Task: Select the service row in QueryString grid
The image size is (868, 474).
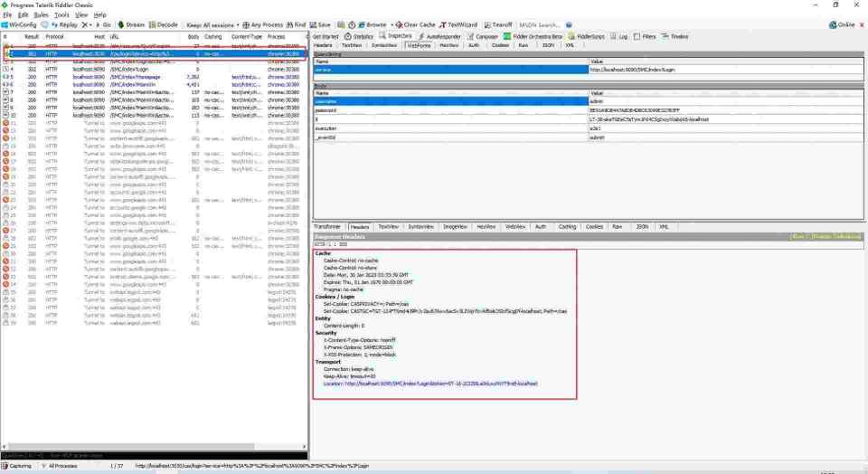Action: [x=588, y=70]
